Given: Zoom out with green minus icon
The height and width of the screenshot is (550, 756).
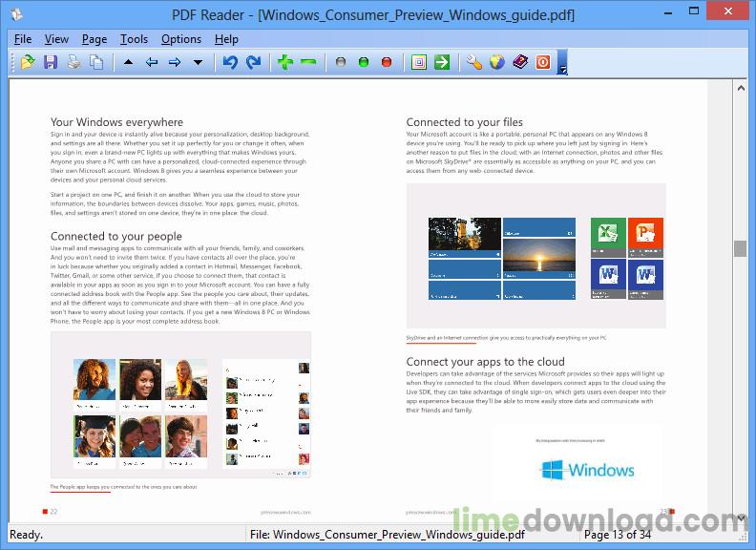Looking at the screenshot, I should pos(308,62).
